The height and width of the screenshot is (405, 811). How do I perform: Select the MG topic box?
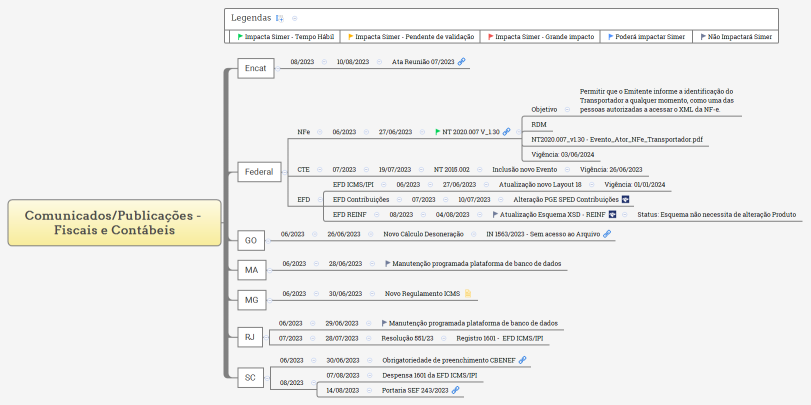(x=251, y=299)
